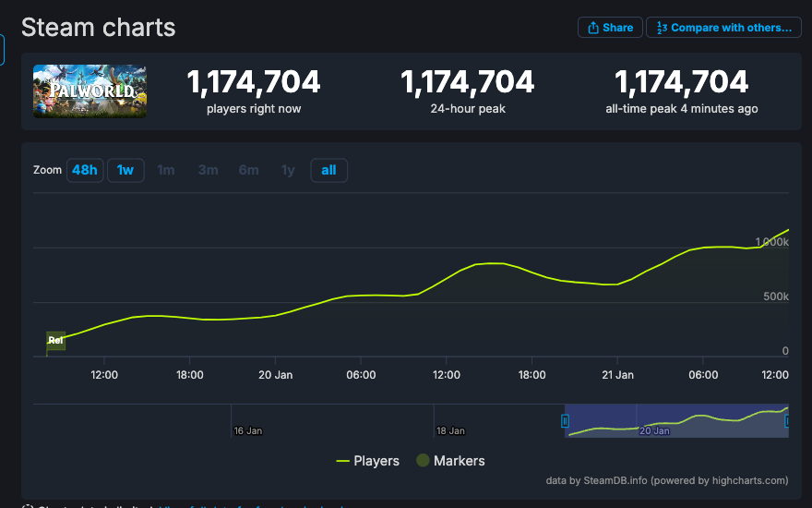Screen dimensions: 812x508
Task: Click the all-time peak 4 minutes ago text
Action: 682,109
